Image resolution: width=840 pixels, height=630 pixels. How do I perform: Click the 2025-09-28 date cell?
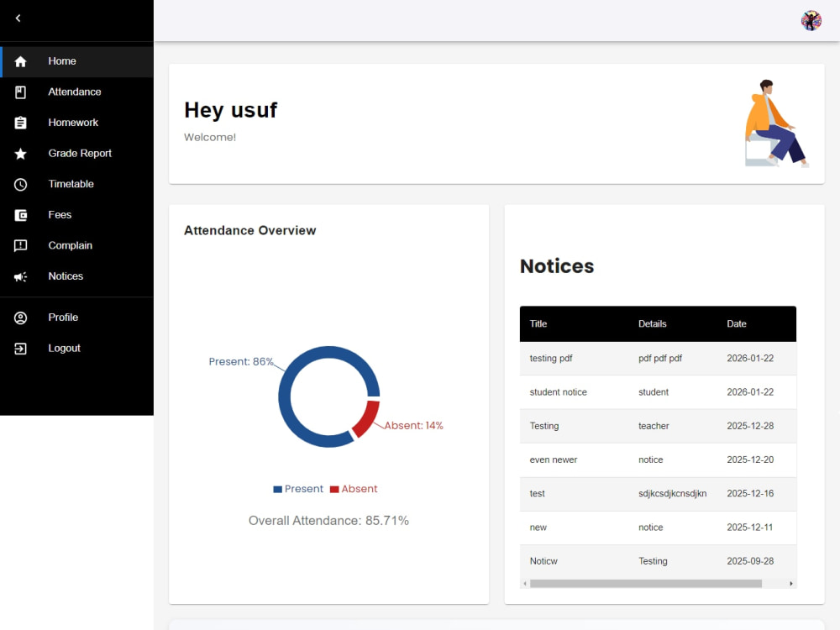tap(750, 561)
